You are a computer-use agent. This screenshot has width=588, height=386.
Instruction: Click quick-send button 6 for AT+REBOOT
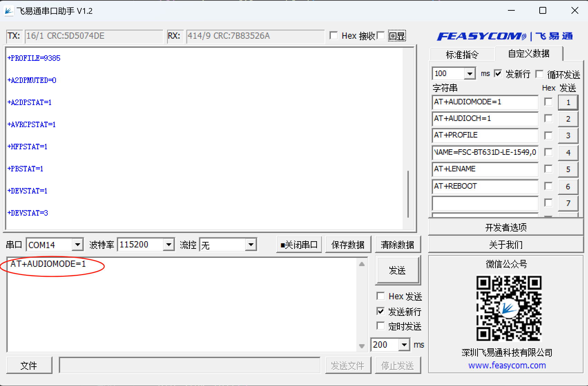coord(568,186)
